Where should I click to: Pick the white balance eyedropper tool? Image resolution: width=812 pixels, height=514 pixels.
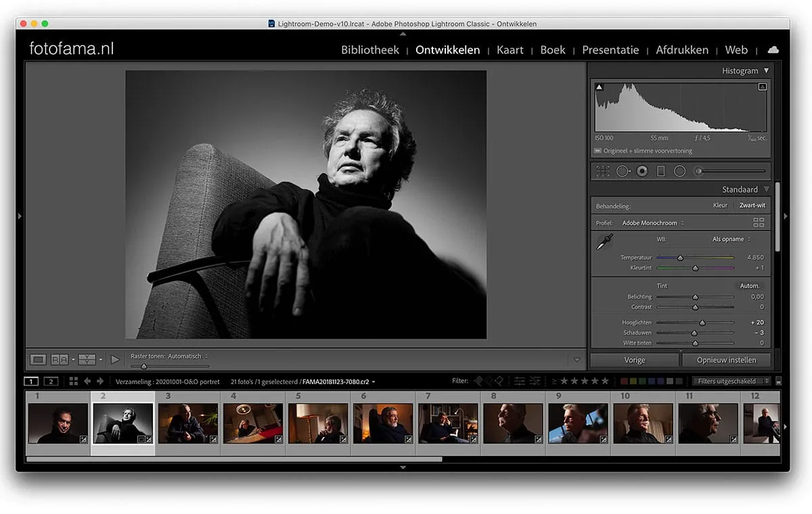pos(604,243)
